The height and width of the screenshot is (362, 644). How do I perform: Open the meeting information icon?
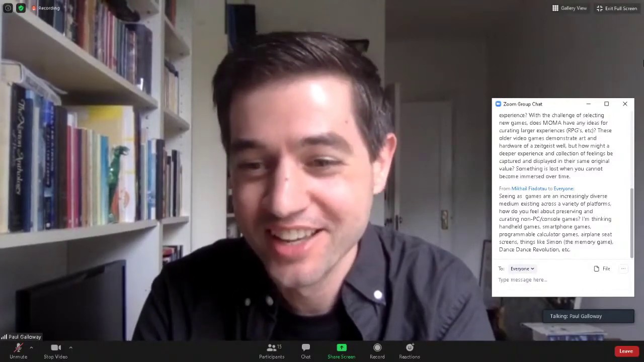8,8
